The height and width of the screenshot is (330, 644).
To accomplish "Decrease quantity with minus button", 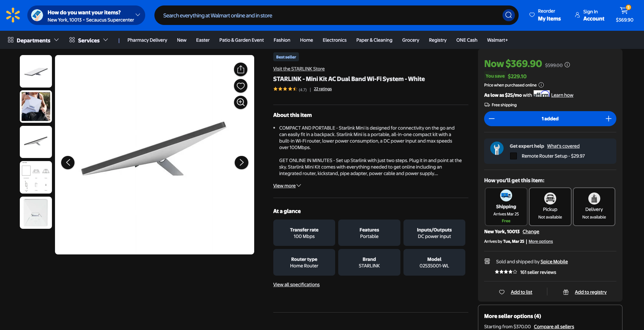I will [492, 119].
